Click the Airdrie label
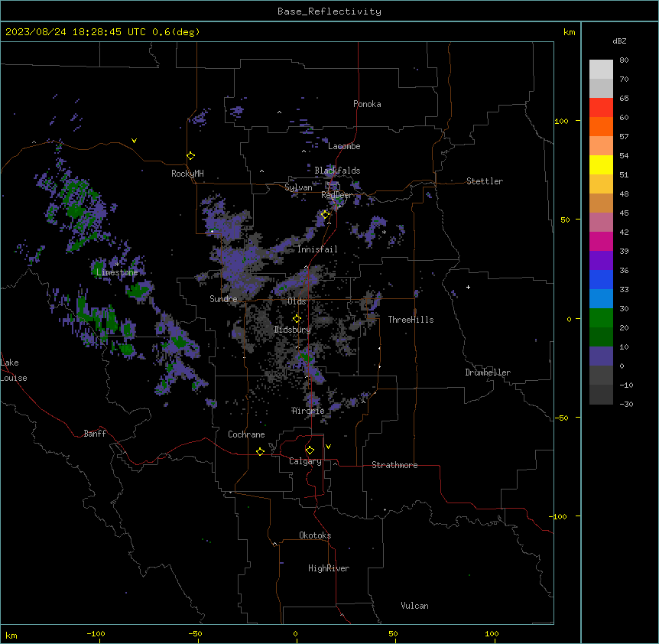This screenshot has width=659, height=644. 308,411
